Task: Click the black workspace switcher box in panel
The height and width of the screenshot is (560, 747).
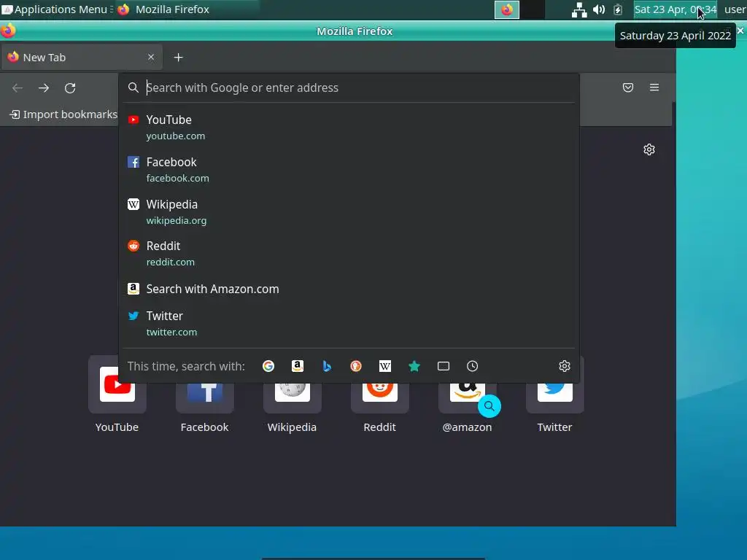Action: click(x=533, y=9)
